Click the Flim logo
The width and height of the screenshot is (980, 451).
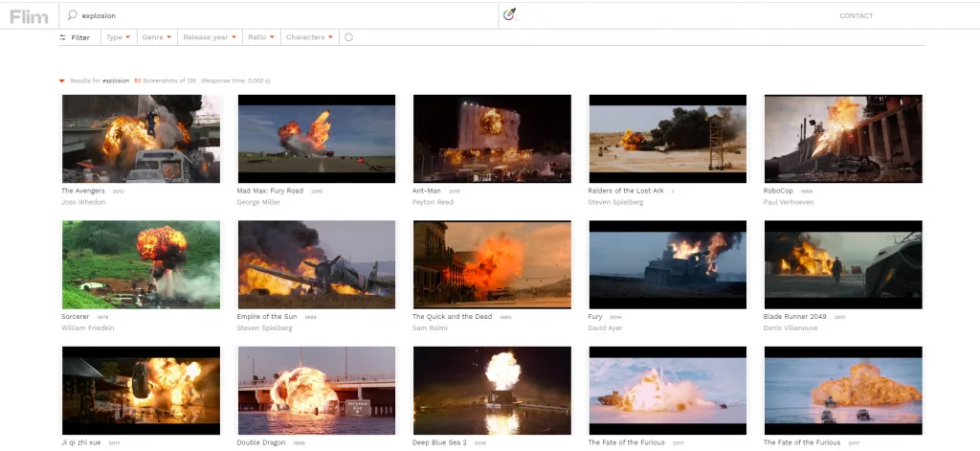tap(29, 17)
